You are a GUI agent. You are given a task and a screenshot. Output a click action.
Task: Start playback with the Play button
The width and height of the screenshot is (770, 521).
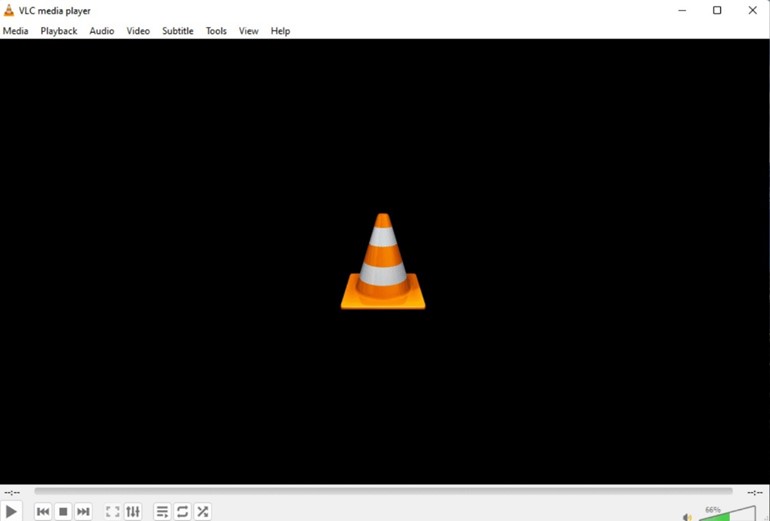tap(11, 512)
